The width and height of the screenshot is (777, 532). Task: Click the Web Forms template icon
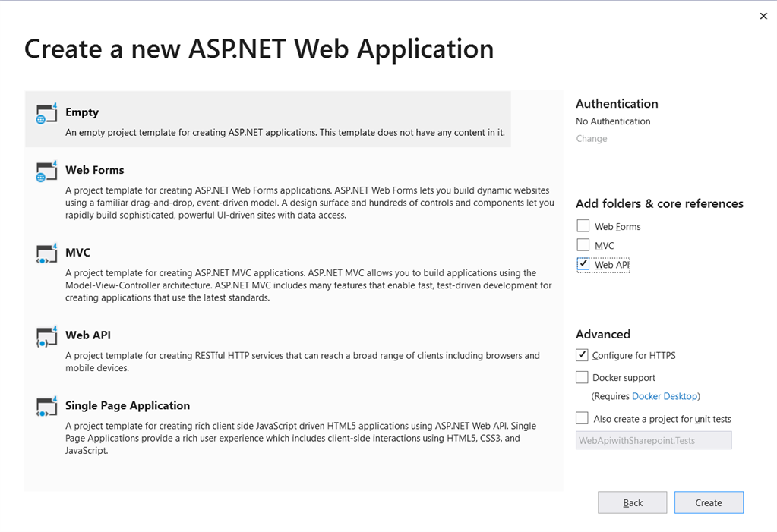(46, 171)
